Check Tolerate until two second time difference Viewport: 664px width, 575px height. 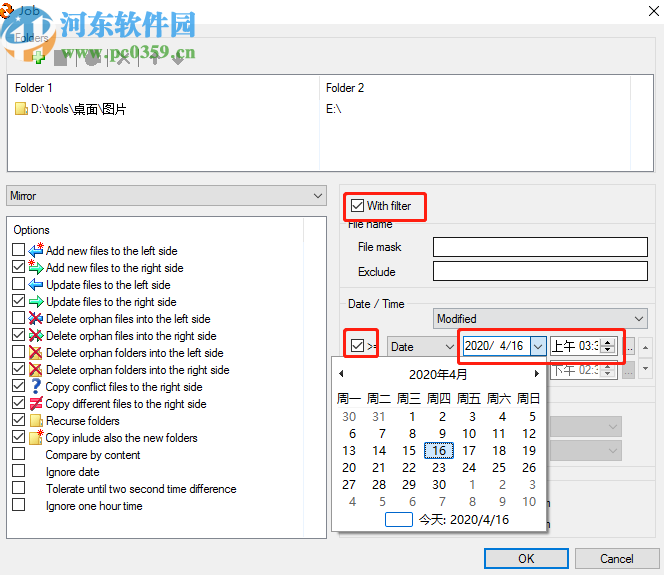point(19,487)
